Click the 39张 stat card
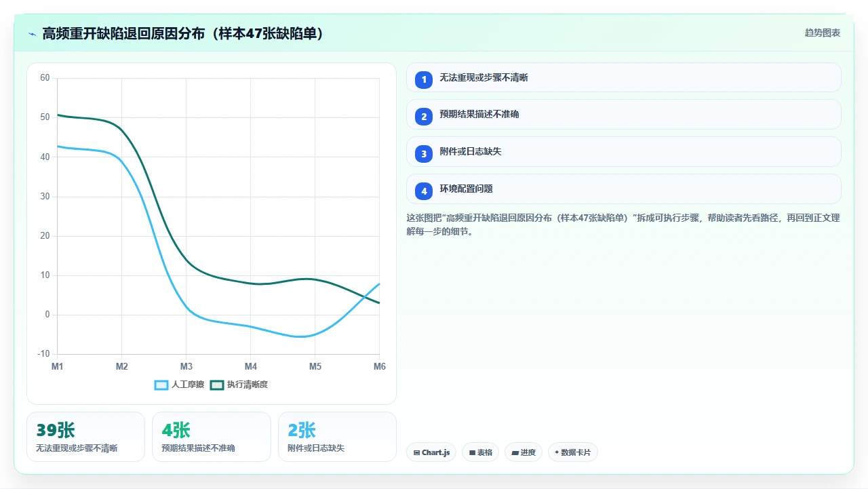868x489 pixels. click(85, 437)
